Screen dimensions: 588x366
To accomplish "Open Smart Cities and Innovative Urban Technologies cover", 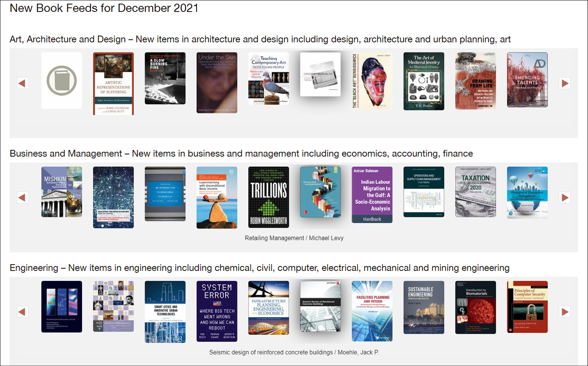I will (165, 312).
